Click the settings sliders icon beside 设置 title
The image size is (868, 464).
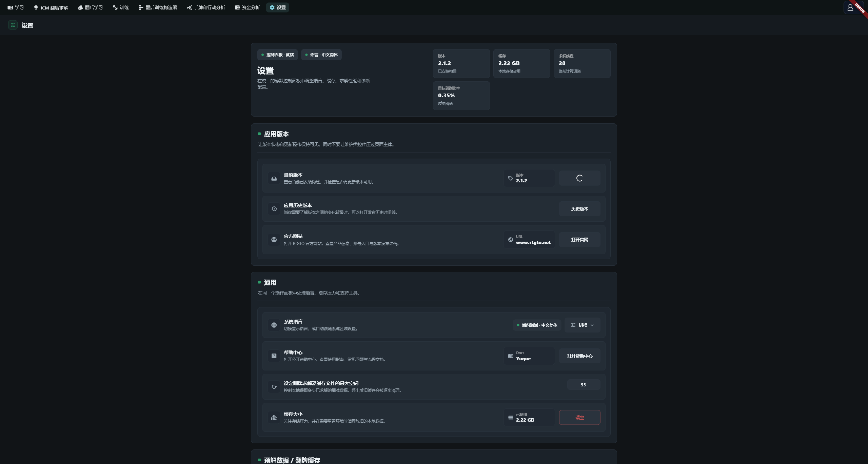(x=13, y=25)
